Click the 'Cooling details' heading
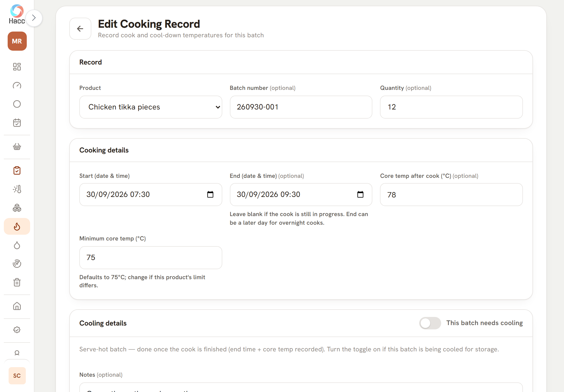The image size is (564, 392). (103, 323)
